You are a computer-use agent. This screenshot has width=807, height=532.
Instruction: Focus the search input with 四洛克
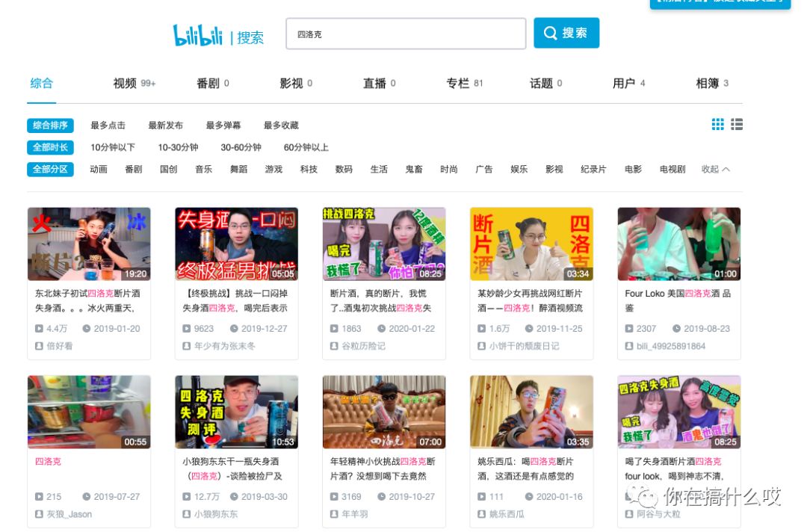click(x=406, y=34)
